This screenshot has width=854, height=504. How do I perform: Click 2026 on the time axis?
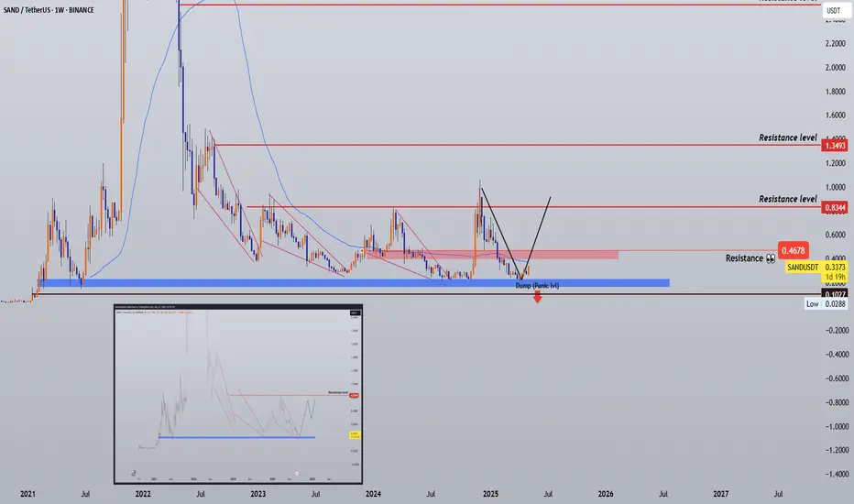coord(606,494)
